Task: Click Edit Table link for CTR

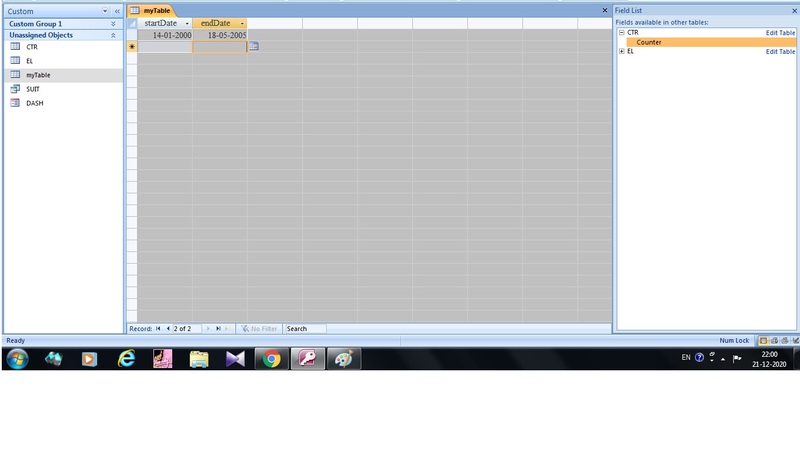Action: click(780, 33)
